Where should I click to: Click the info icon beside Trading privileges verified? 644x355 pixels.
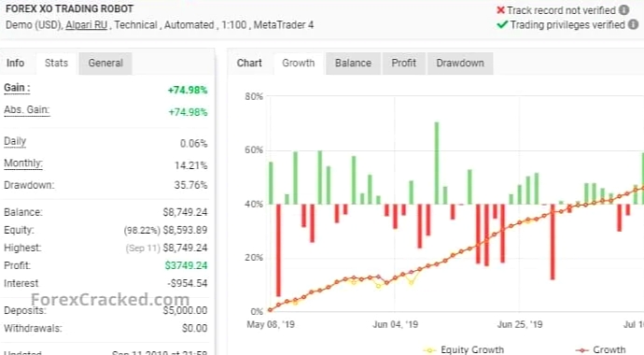634,24
